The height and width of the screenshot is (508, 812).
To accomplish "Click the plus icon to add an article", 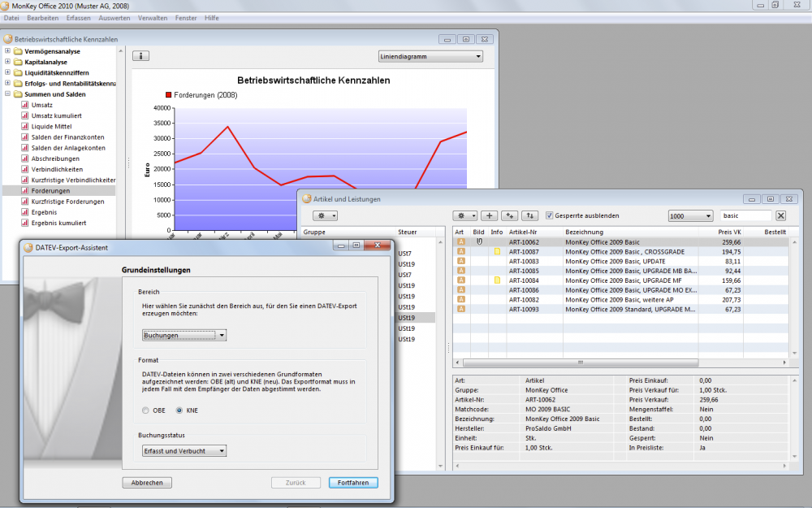I will pos(490,215).
